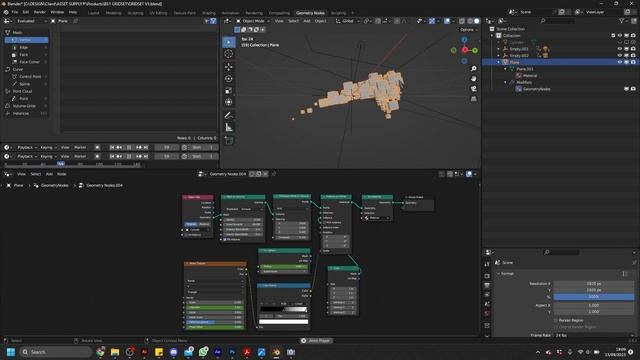Select the Select Box tool in viewport

229,42
